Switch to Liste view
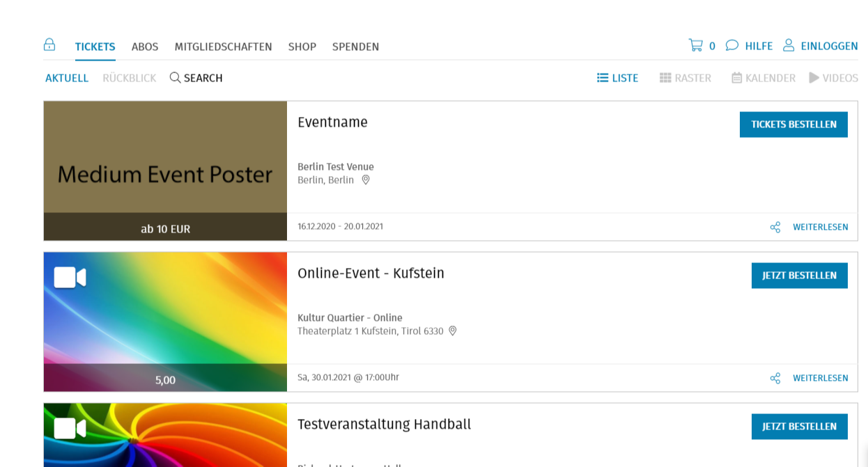Viewport: 868px width, 467px height. pos(617,78)
